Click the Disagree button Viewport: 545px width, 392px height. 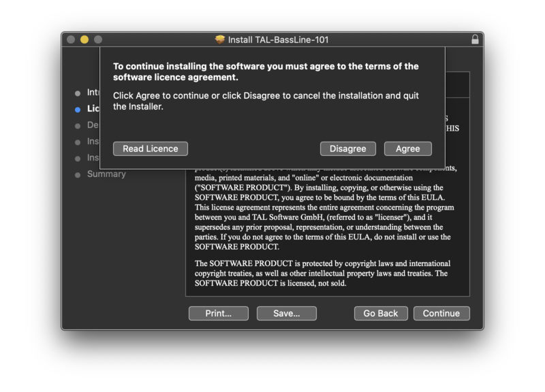pyautogui.click(x=347, y=148)
